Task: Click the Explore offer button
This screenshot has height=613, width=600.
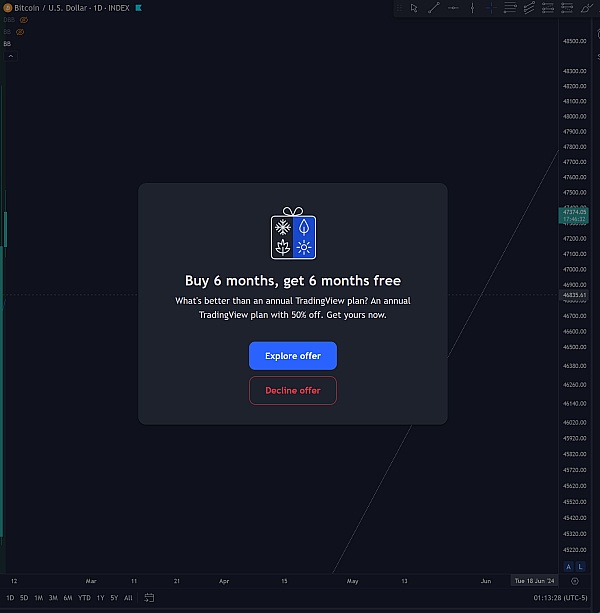Action: [293, 356]
